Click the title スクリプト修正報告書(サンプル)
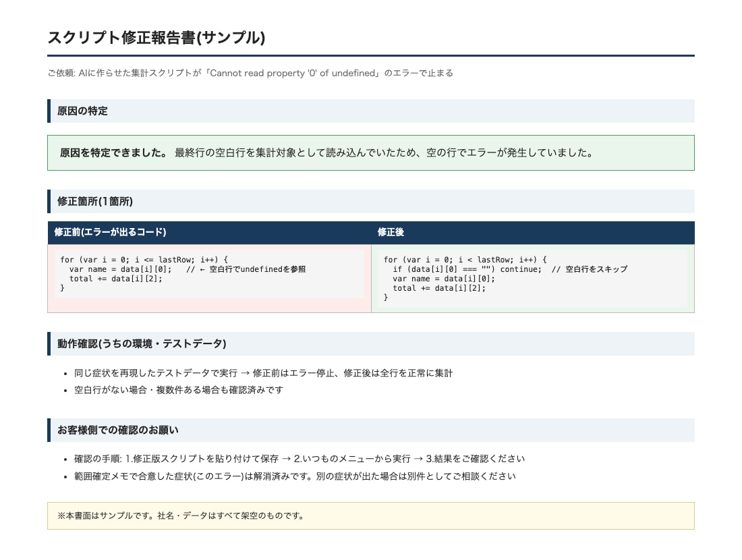Viewport: 742px width, 560px height. pyautogui.click(x=156, y=37)
